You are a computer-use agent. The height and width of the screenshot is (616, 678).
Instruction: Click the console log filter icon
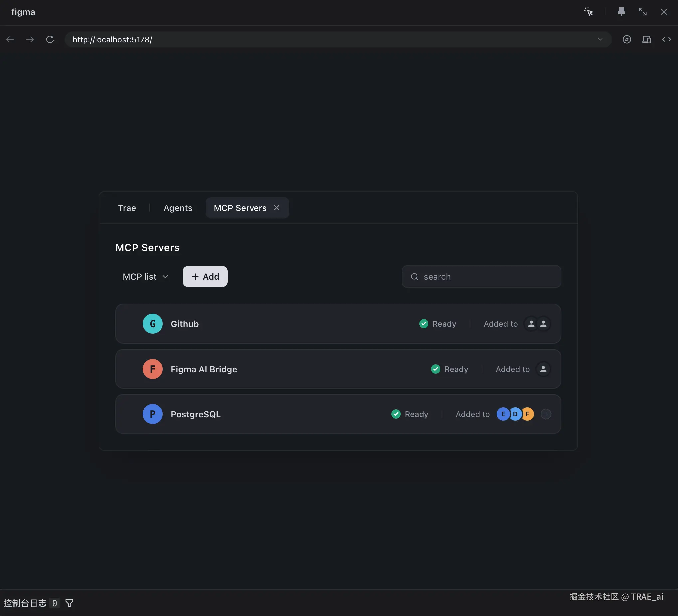[69, 603]
